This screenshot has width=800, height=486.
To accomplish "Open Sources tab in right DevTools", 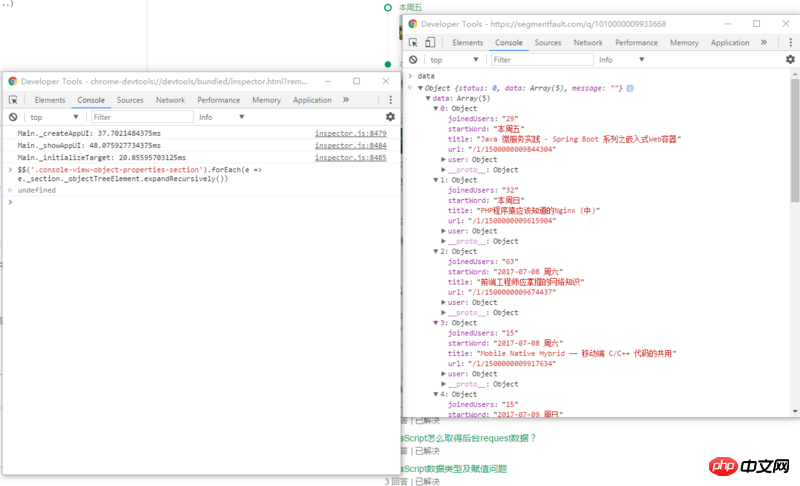I will point(548,42).
